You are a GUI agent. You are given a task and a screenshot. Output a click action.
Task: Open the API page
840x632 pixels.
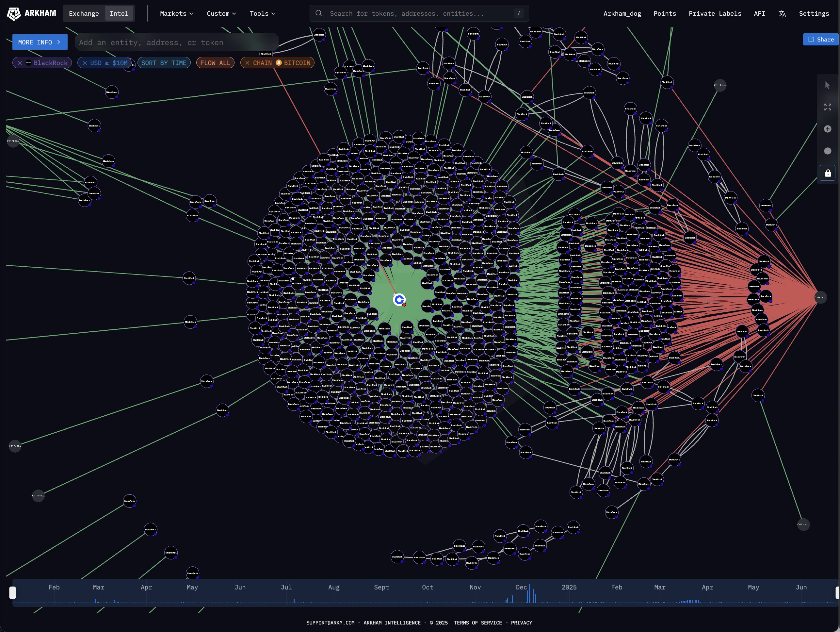tap(759, 14)
